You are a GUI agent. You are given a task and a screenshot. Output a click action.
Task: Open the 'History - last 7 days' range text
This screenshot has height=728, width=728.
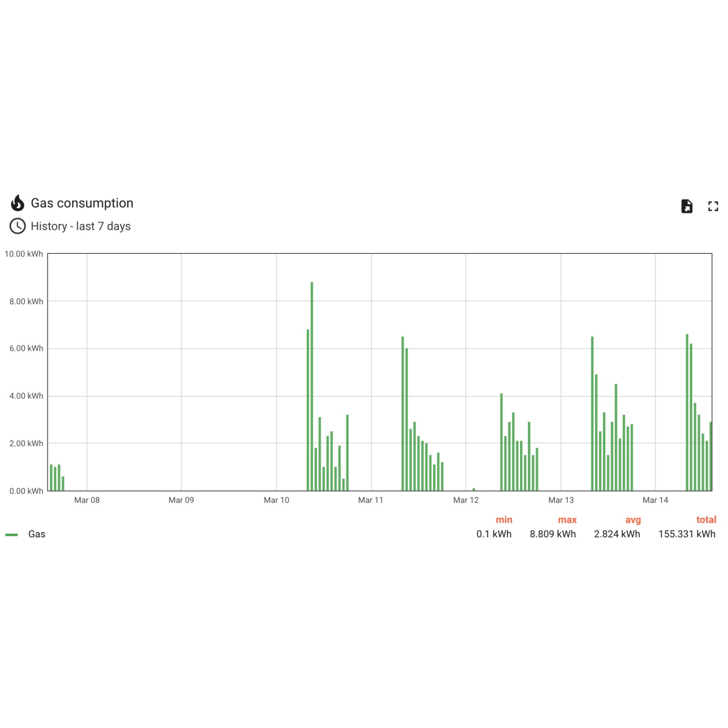(81, 226)
